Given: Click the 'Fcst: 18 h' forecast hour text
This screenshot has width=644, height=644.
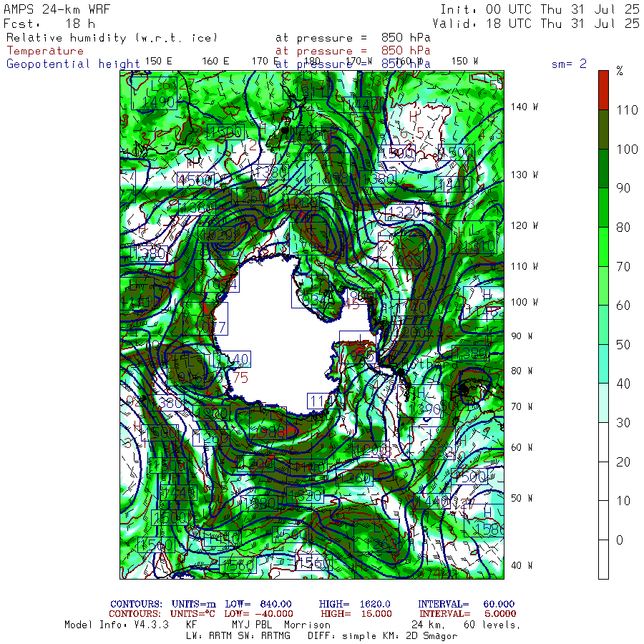Looking at the screenshot, I should [49, 24].
